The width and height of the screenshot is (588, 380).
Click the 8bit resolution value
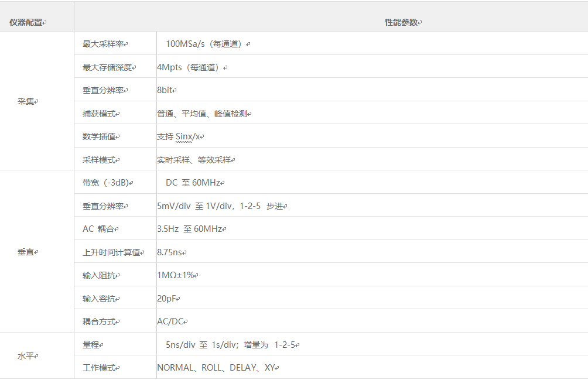point(165,90)
